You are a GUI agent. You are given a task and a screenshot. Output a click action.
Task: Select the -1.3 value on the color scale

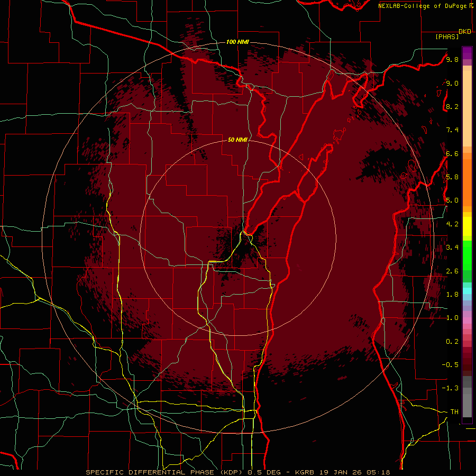[450, 388]
